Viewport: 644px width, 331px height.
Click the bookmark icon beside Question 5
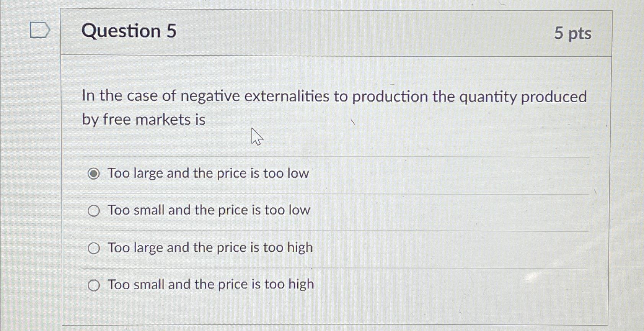[39, 30]
